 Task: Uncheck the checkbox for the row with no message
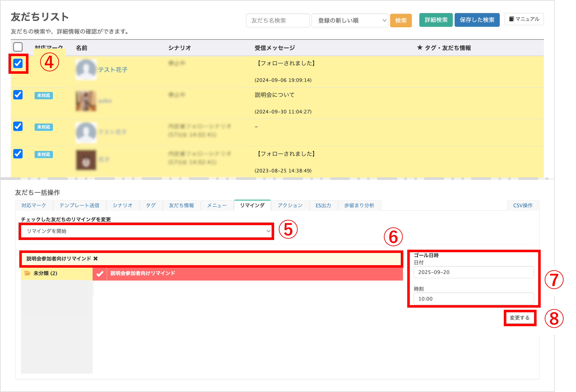[18, 126]
